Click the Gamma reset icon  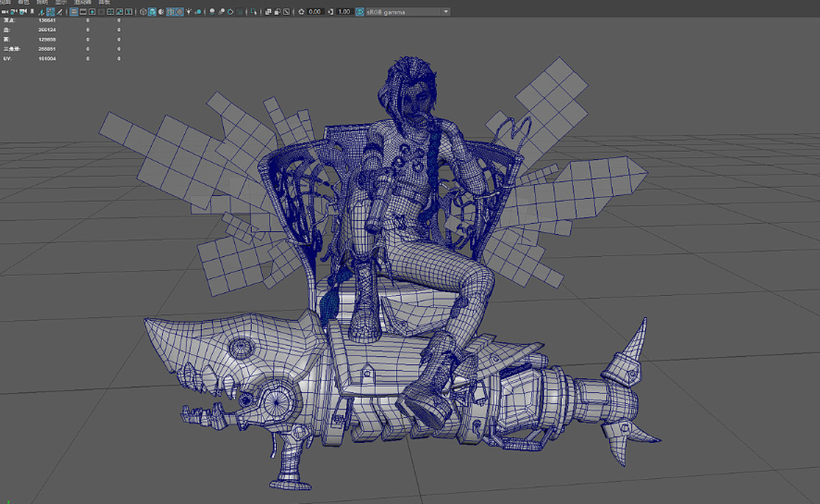[330, 11]
